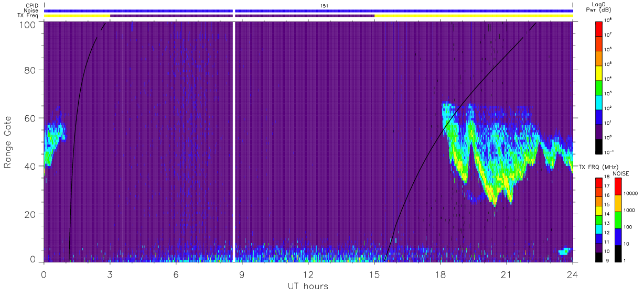The image size is (644, 297).
Task: Click the yellow segment of the TX FRQ colorbar
Action: (x=599, y=210)
